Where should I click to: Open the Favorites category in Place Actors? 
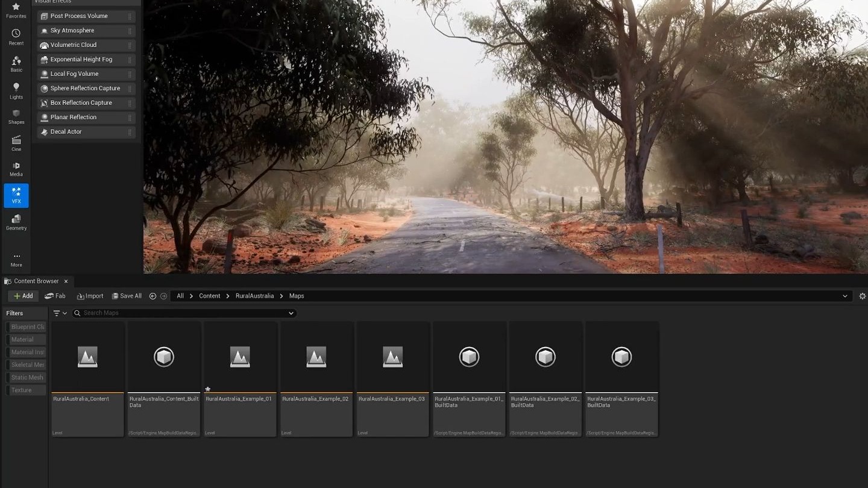coord(16,10)
